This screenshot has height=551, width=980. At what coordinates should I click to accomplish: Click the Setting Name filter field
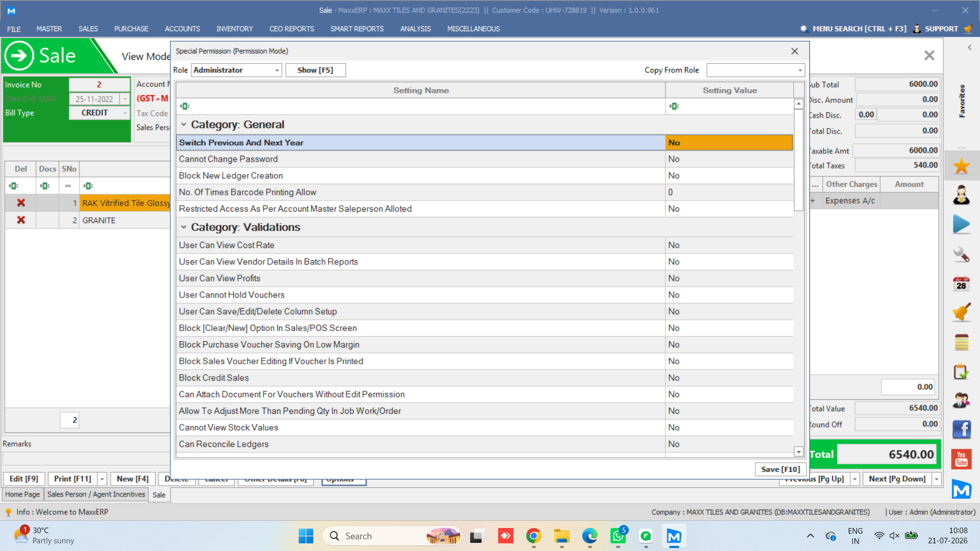point(421,106)
